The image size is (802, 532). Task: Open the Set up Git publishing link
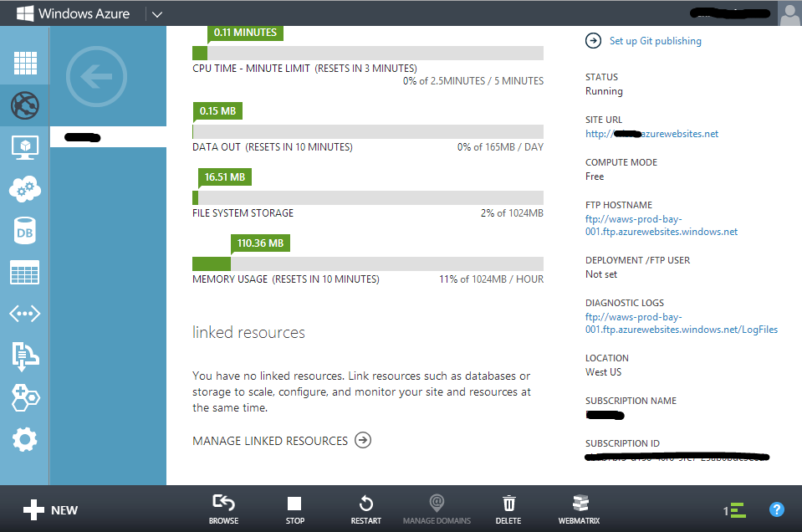[x=655, y=41]
